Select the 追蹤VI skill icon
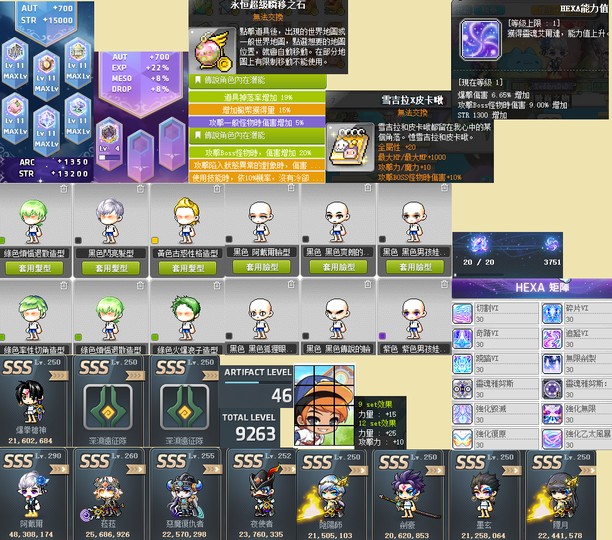Screen dimensions: 612x540 (552, 339)
